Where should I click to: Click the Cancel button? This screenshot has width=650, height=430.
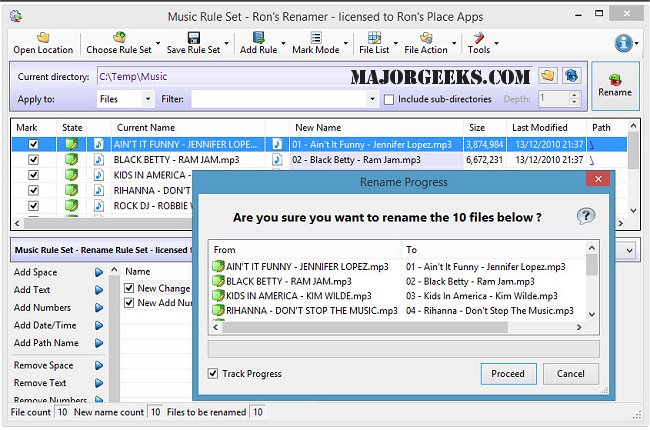570,374
